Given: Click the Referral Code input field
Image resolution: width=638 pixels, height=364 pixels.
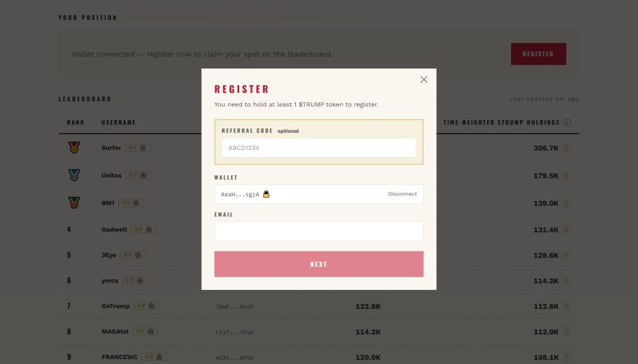Looking at the screenshot, I should pyautogui.click(x=318, y=148).
